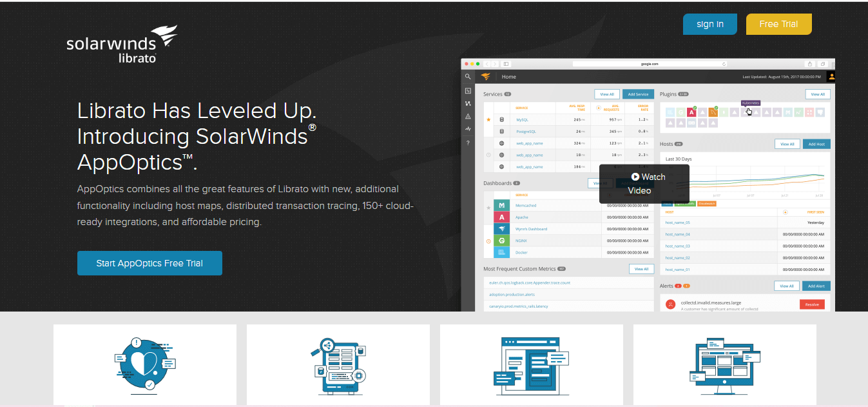Click the Home breadcrumb in preview
The width and height of the screenshot is (868, 407).
[509, 77]
